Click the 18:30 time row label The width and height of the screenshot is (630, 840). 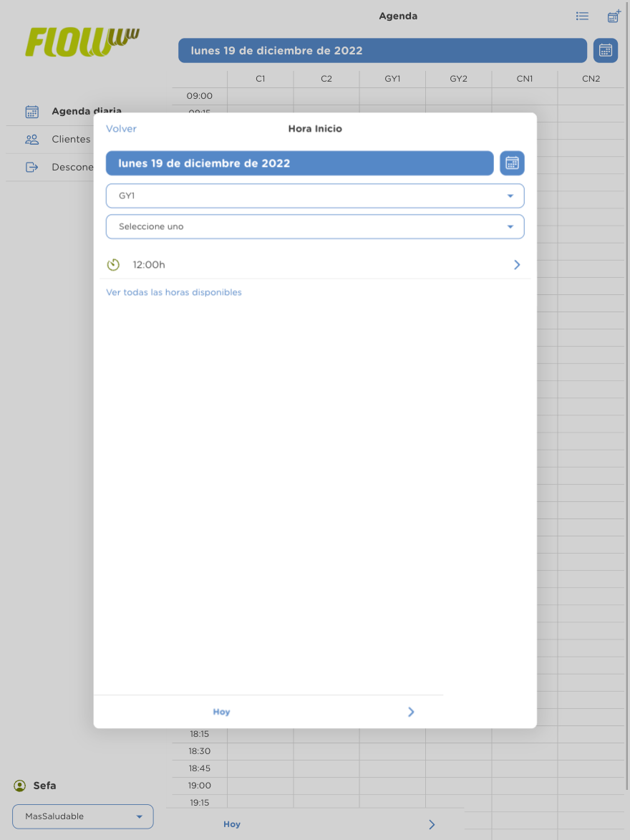point(199,751)
